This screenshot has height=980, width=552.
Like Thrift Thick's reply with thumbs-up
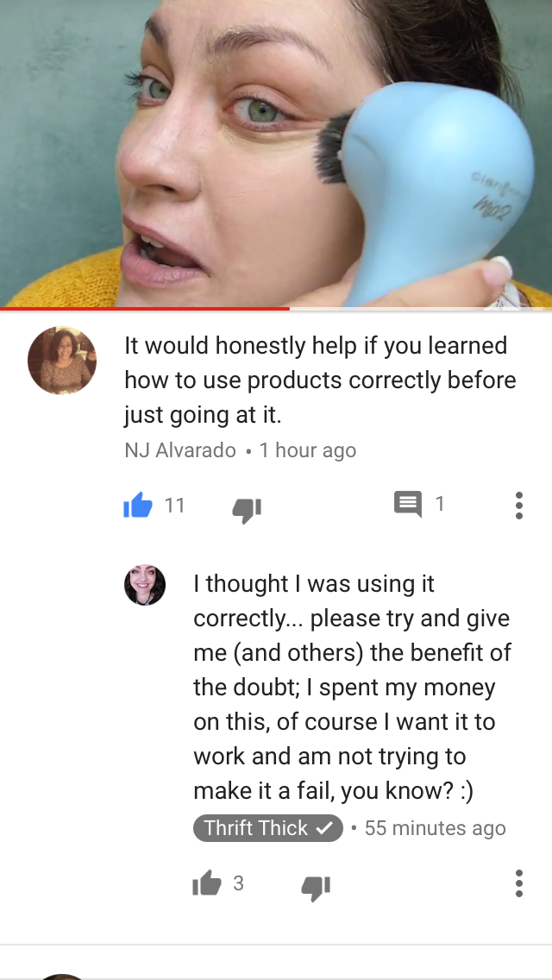pos(207,883)
